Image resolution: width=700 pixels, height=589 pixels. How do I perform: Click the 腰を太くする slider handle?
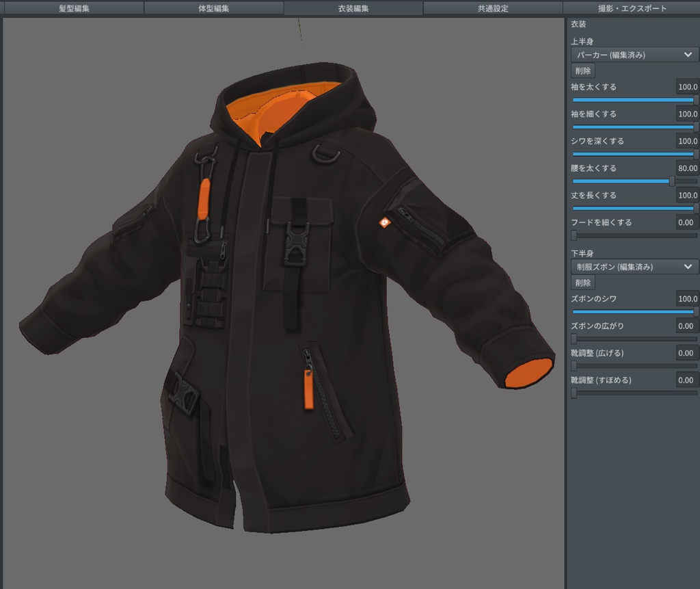coord(672,181)
